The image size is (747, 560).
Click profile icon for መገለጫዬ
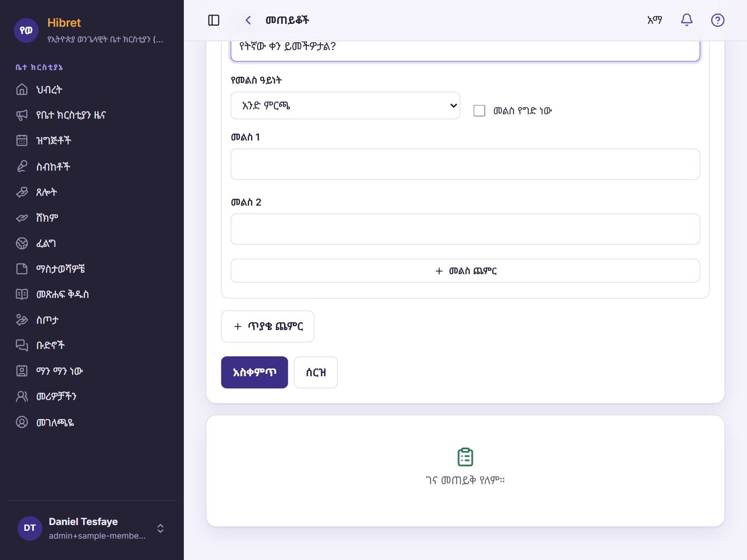tap(22, 422)
